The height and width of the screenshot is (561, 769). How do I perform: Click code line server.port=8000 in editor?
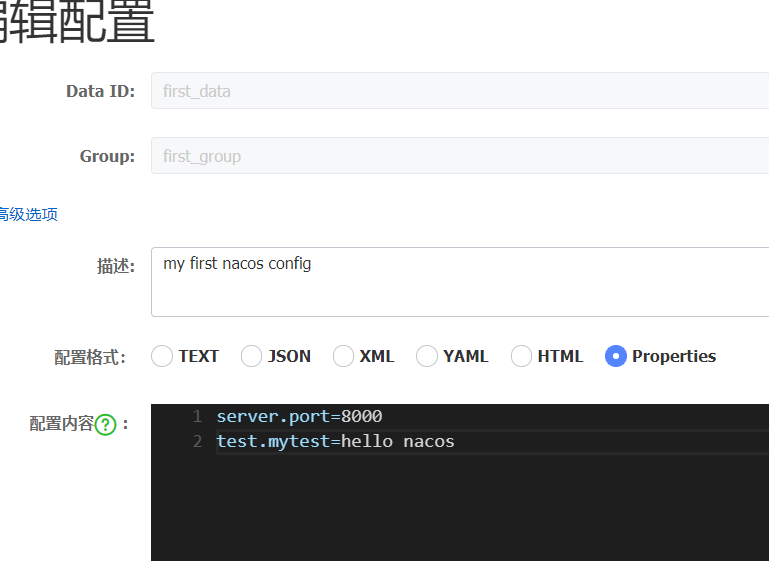[x=299, y=416]
